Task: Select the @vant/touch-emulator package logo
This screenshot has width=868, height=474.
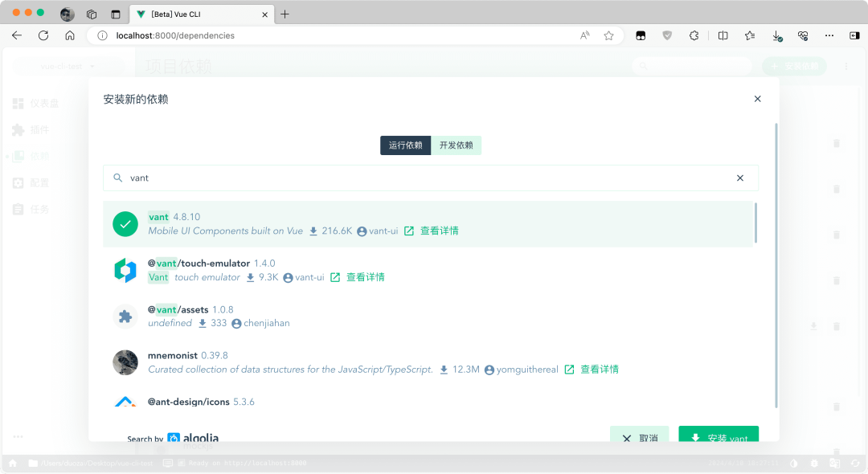Action: click(x=125, y=271)
